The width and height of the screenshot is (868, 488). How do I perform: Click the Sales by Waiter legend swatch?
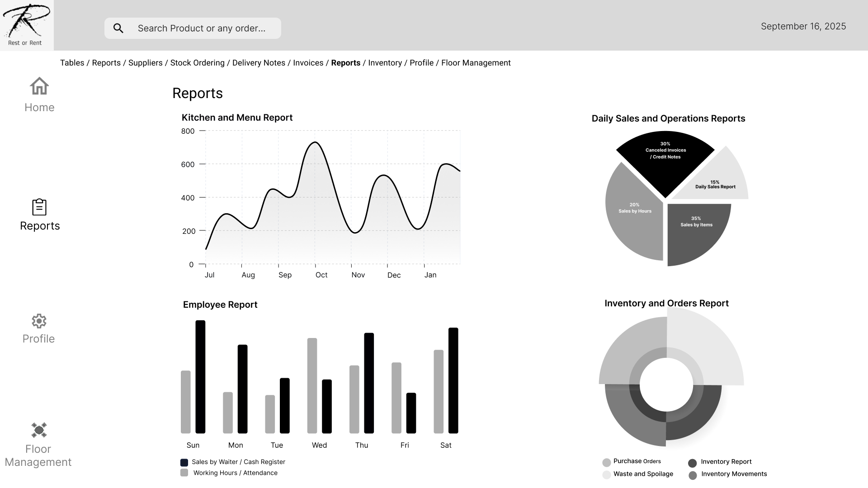point(184,462)
